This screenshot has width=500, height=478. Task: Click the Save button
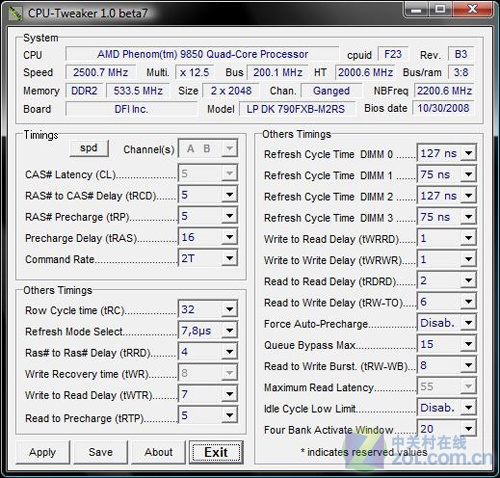(x=100, y=452)
